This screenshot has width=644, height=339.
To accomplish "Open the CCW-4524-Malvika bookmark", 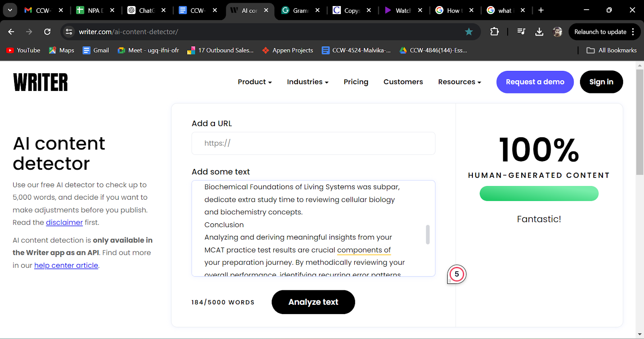I will (x=356, y=50).
